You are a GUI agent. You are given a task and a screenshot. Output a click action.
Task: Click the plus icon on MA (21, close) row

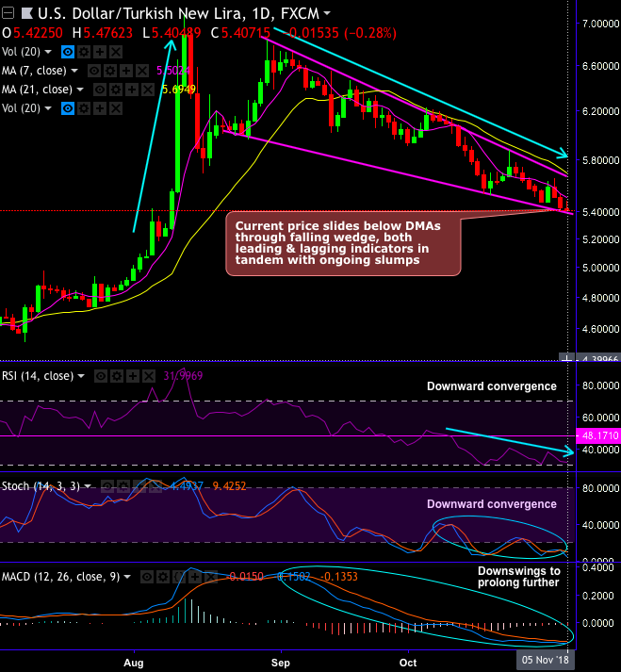(x=132, y=90)
